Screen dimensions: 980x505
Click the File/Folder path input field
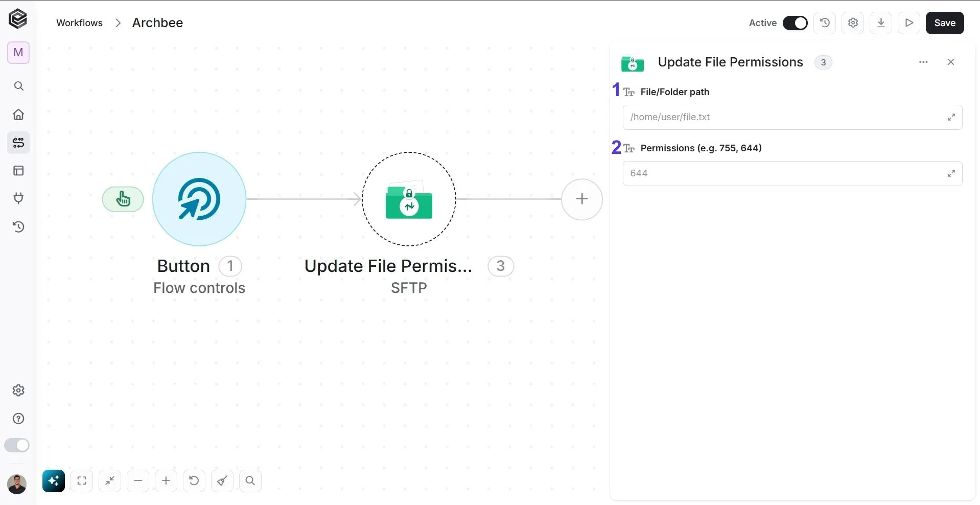coord(792,117)
